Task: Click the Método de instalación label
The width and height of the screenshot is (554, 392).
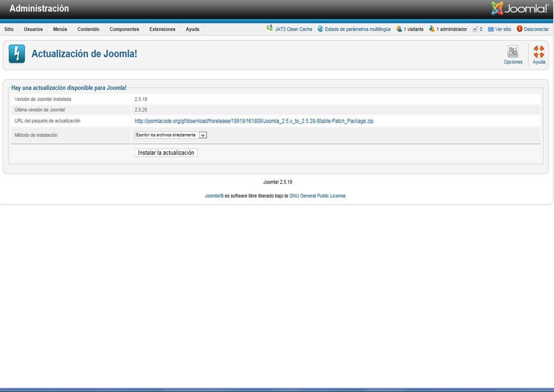Action: tap(36, 135)
